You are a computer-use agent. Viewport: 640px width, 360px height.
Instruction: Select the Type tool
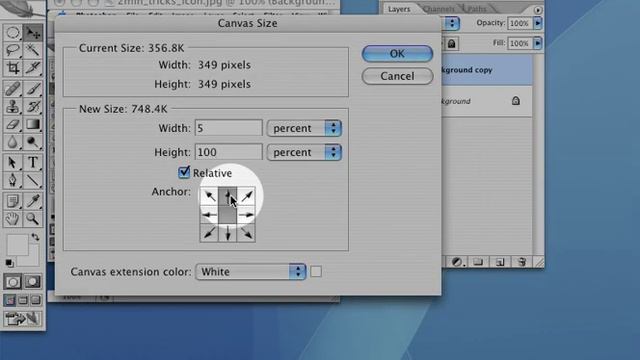(x=33, y=162)
